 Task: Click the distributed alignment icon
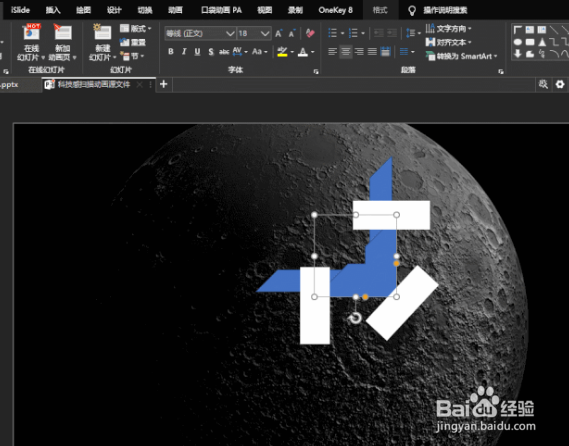pos(385,52)
